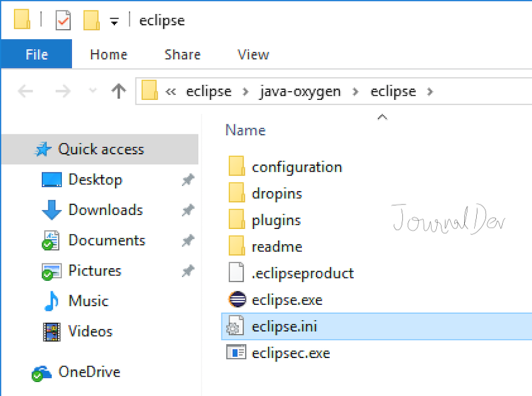Select the configuration folder icon
Image resolution: width=532 pixels, height=396 pixels.
pyautogui.click(x=236, y=166)
